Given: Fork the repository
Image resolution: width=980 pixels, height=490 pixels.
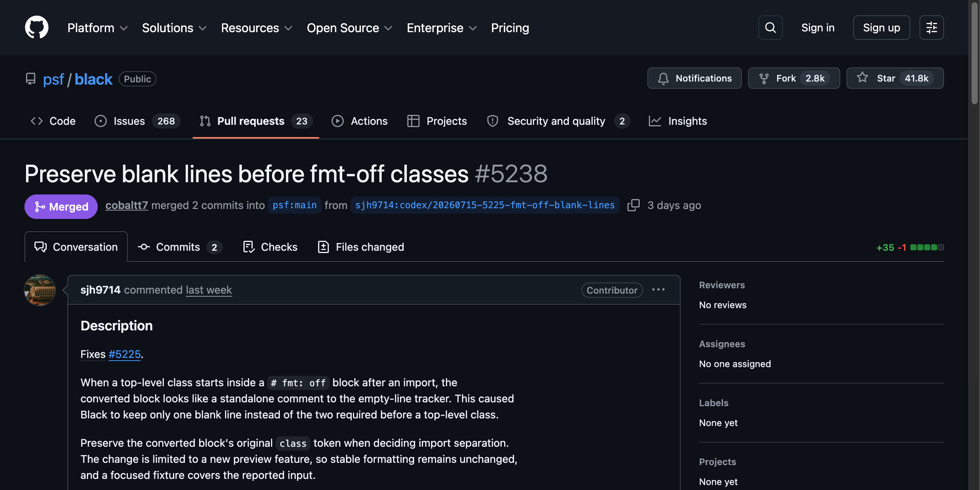Looking at the screenshot, I should 794,78.
